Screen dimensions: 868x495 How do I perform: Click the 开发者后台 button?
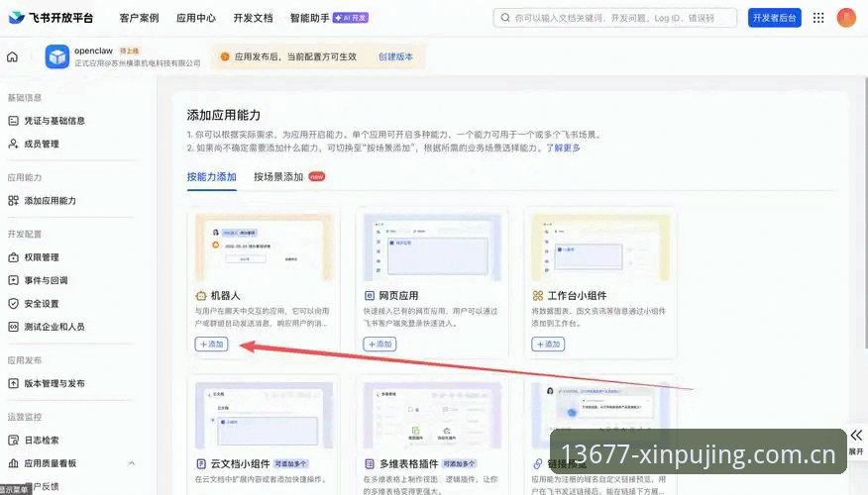(x=775, y=18)
